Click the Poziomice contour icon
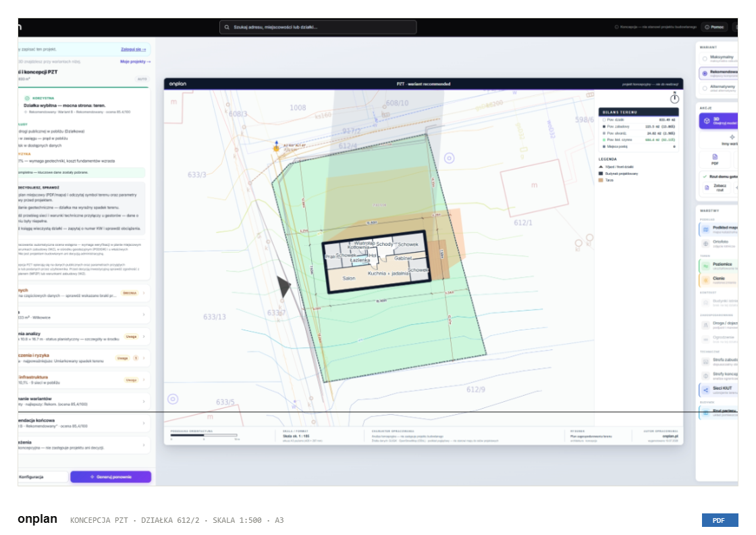 click(705, 266)
